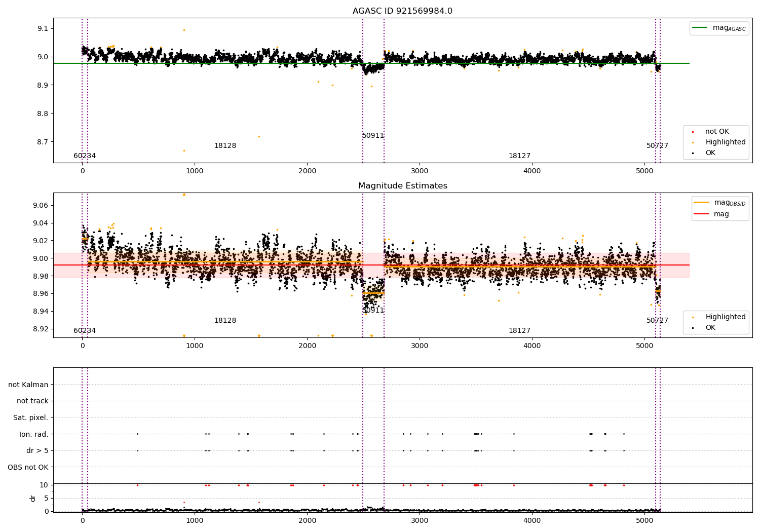Click the red "mag" legend entry in the middle plot
The height and width of the screenshot is (532, 760).
click(x=712, y=214)
